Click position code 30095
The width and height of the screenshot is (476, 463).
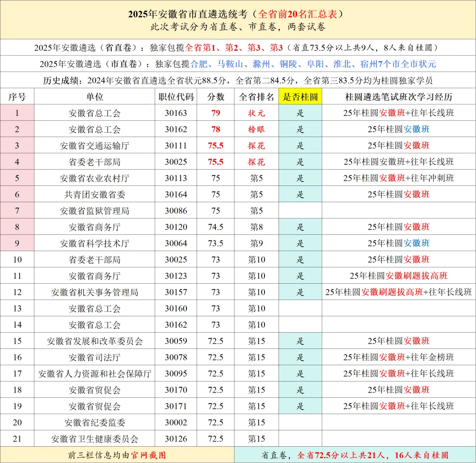point(176,374)
